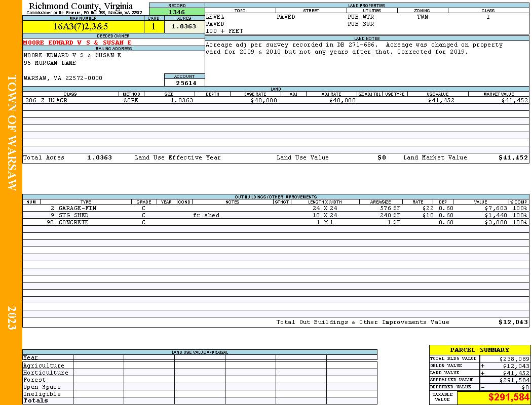532x405 pixels.
Task: Click the account number 25614 box
Action: pos(184,83)
